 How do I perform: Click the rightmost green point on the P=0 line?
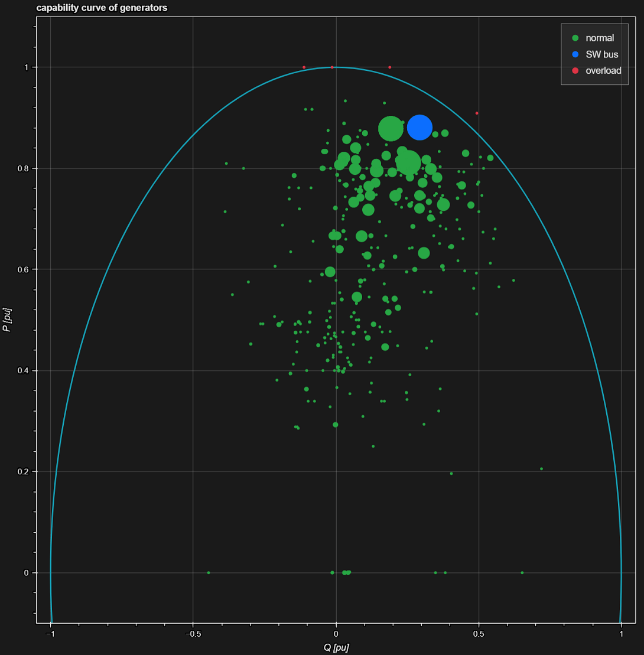click(522, 572)
